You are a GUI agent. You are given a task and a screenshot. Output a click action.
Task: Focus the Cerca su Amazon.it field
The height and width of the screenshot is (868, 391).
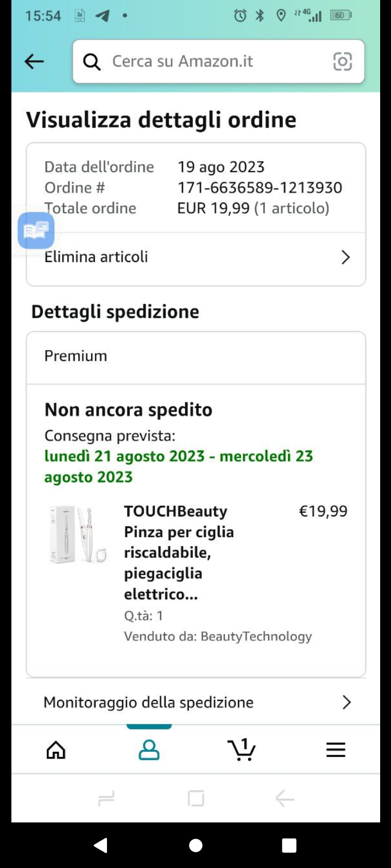[x=218, y=61]
